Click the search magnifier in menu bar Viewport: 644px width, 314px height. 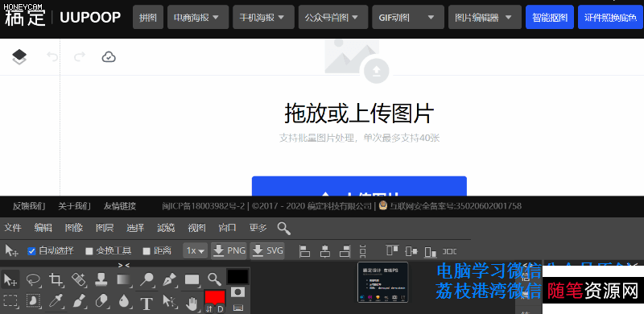[x=284, y=228]
